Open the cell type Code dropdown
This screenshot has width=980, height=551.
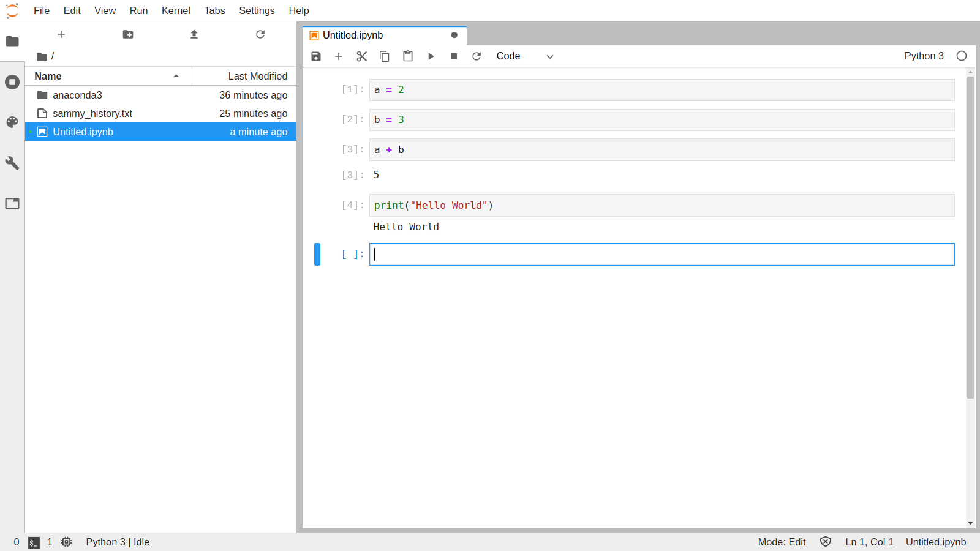click(525, 56)
